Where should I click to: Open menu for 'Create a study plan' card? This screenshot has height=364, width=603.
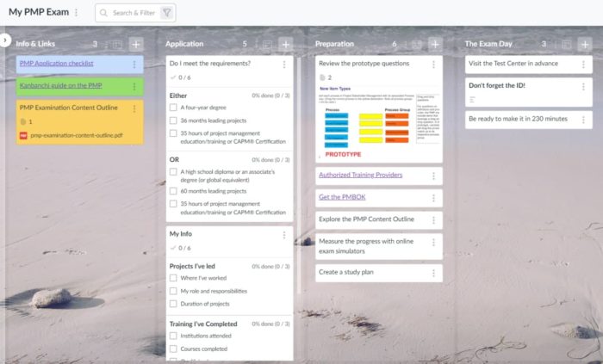[x=433, y=272]
